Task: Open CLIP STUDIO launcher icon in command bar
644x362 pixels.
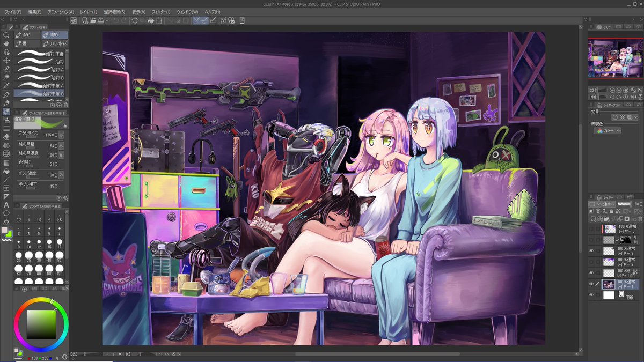Action: [74, 20]
